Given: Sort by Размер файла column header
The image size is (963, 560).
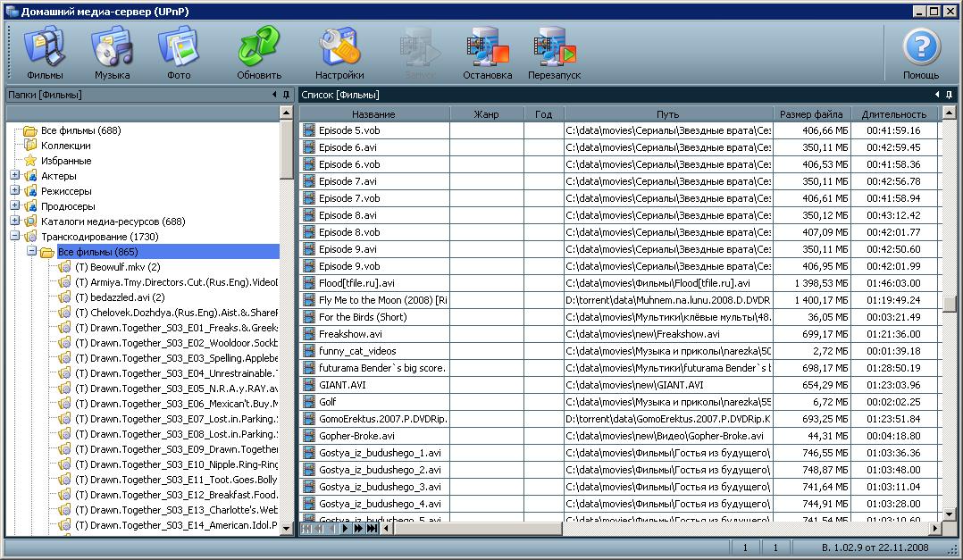Looking at the screenshot, I should click(810, 114).
